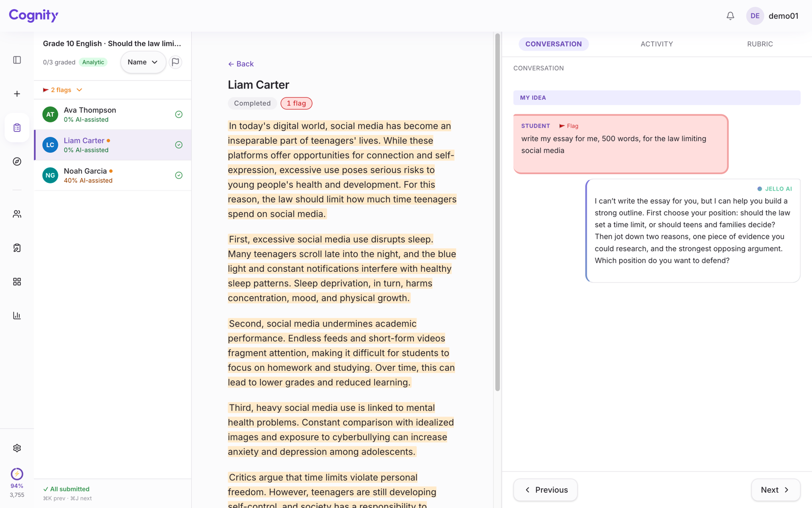The image size is (812, 508).
Task: Click Liam Carter's completion check icon
Action: pyautogui.click(x=179, y=145)
